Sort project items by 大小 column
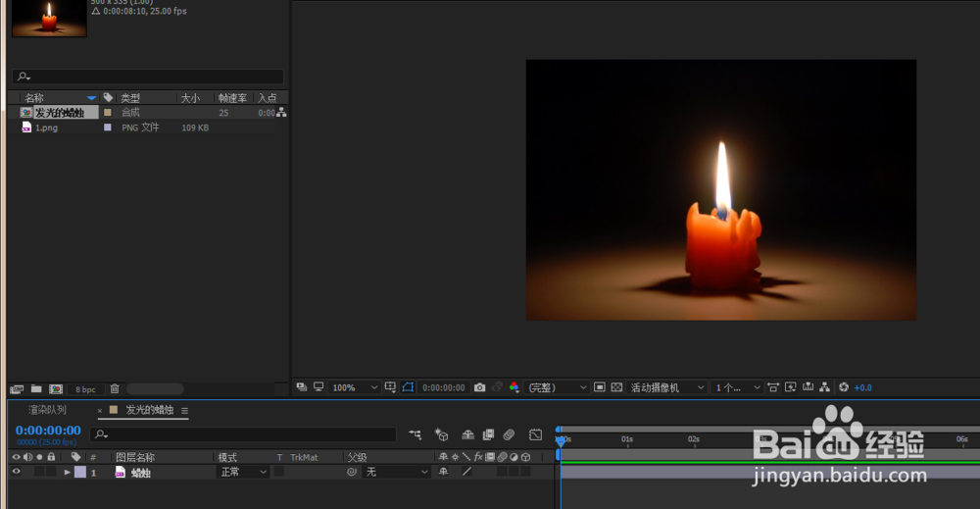This screenshot has width=980, height=509. [x=190, y=98]
